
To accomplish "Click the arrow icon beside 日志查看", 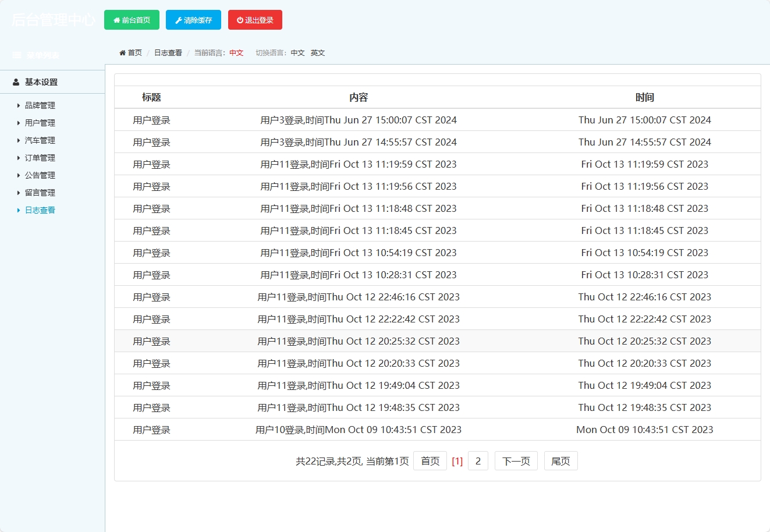I will coord(17,210).
